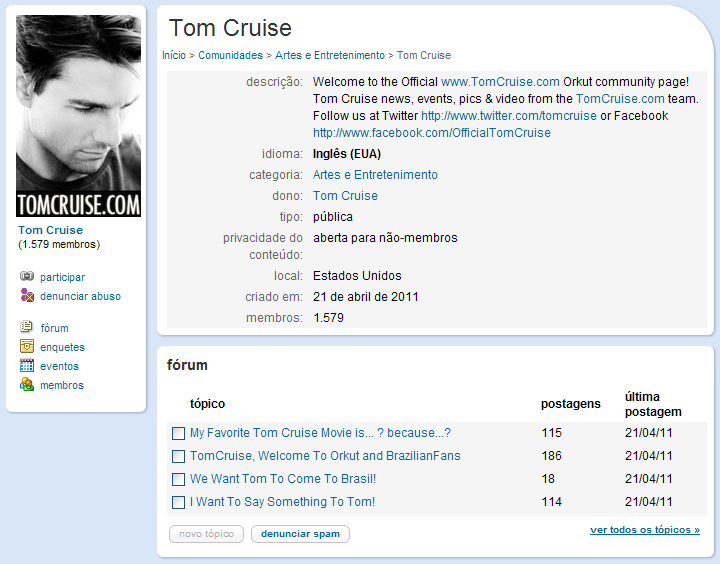Viewport: 720px width, 564px height.
Task: Click the eventos calendar icon
Action: (27, 366)
